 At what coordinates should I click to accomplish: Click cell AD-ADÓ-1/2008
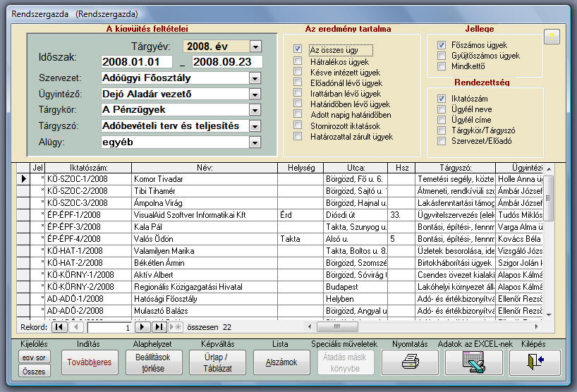88,299
